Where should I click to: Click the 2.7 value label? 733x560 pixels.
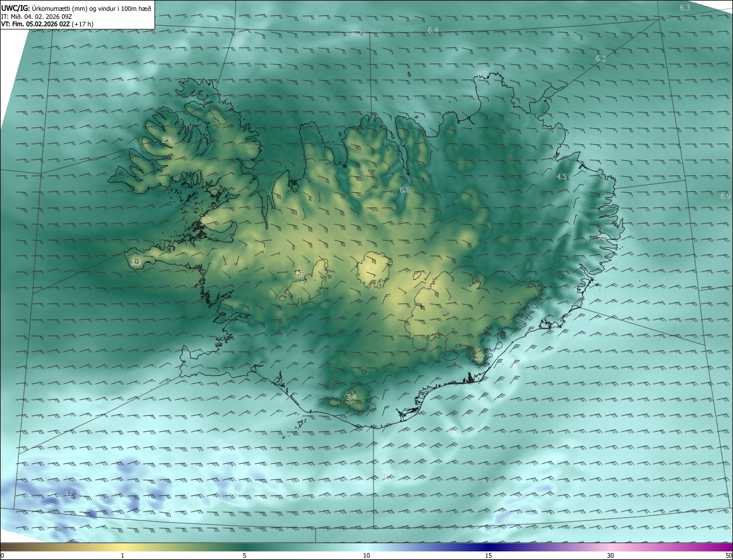tap(479, 358)
